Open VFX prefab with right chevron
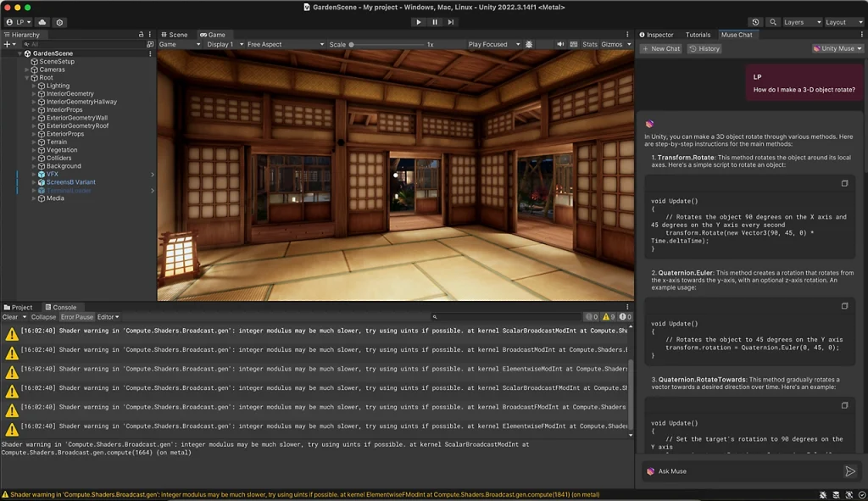Screen dimensions: 868x501 (x=153, y=175)
